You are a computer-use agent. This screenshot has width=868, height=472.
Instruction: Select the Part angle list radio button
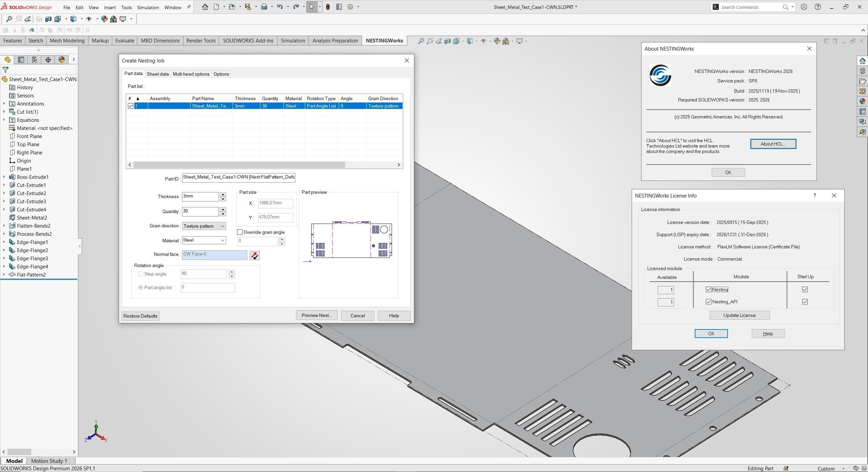click(141, 288)
